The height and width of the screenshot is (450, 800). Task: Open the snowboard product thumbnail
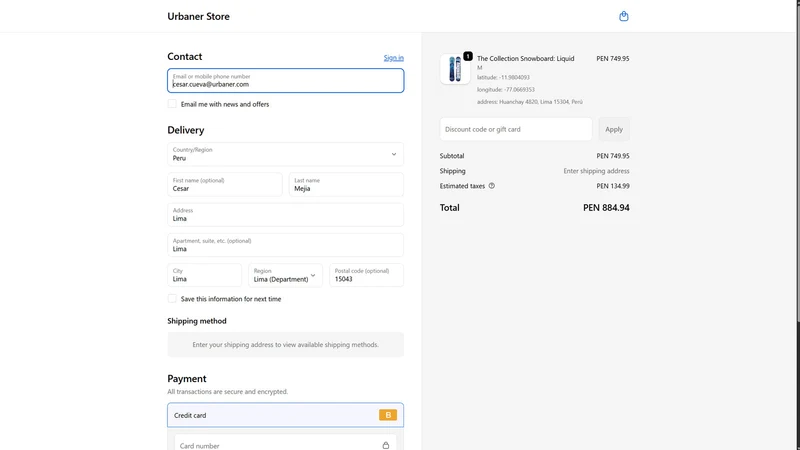pyautogui.click(x=455, y=69)
